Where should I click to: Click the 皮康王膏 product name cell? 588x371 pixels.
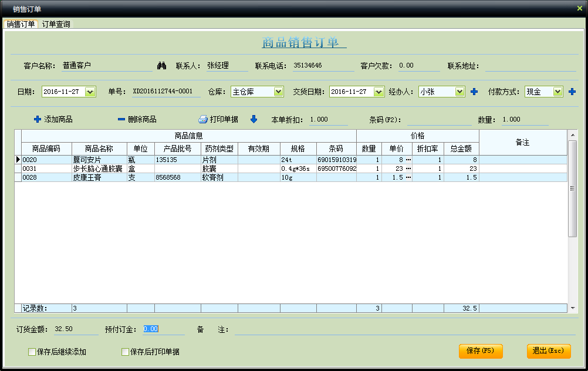pyautogui.click(x=99, y=177)
